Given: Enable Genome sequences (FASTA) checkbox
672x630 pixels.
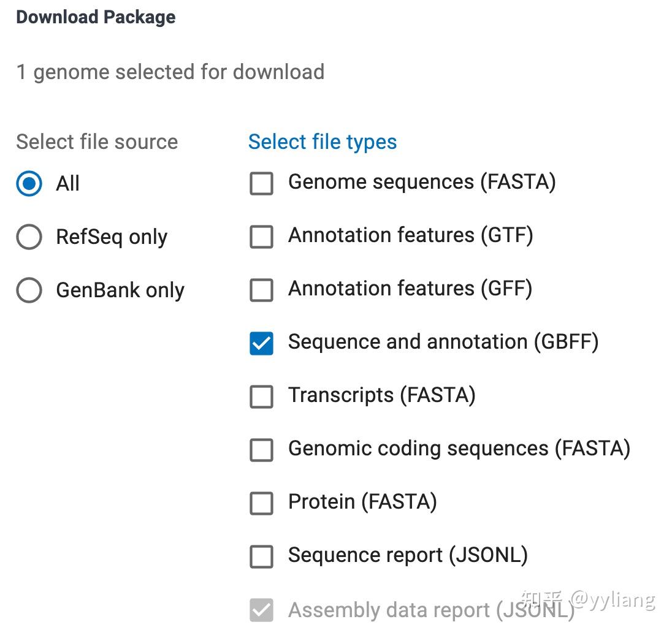Looking at the screenshot, I should pyautogui.click(x=261, y=183).
